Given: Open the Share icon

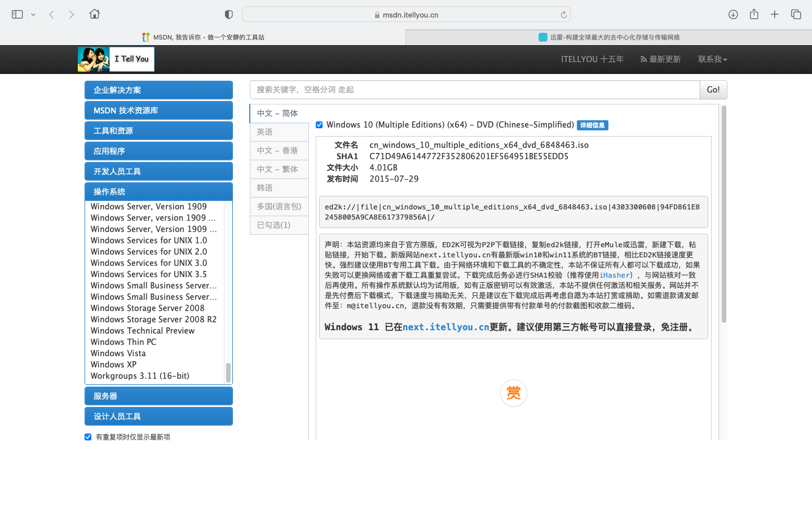Looking at the screenshot, I should (754, 14).
